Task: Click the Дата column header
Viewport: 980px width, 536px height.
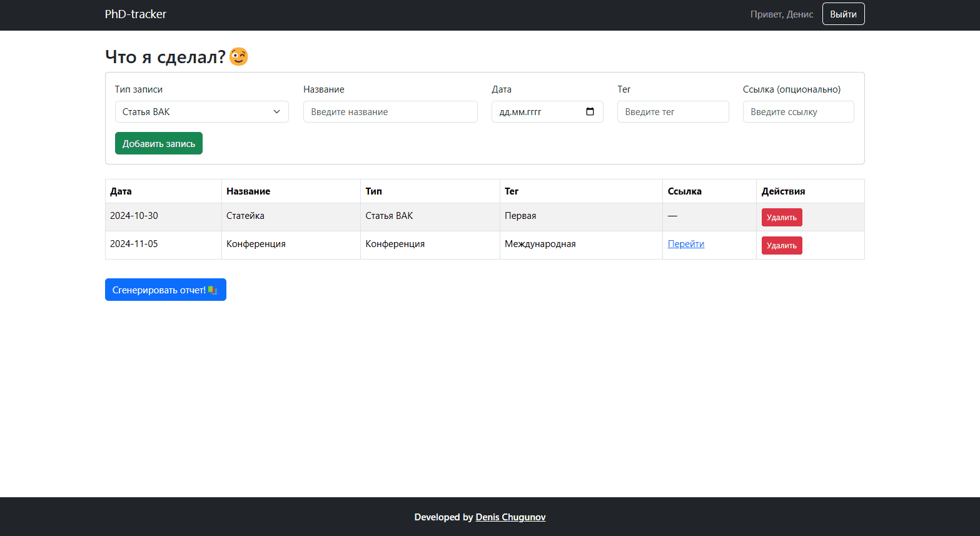Action: coord(121,191)
